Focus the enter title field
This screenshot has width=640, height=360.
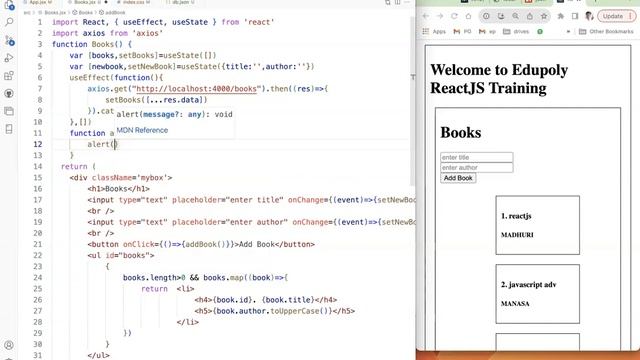pos(477,157)
